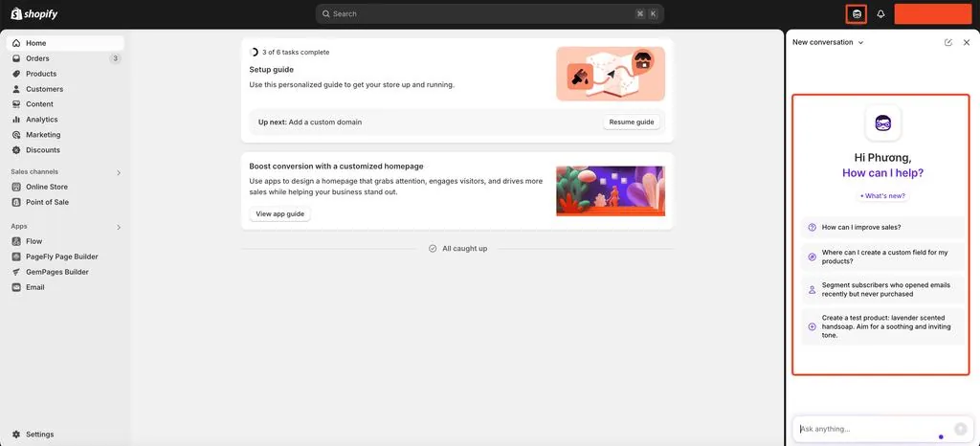Click the Analytics bar chart icon

(x=16, y=120)
